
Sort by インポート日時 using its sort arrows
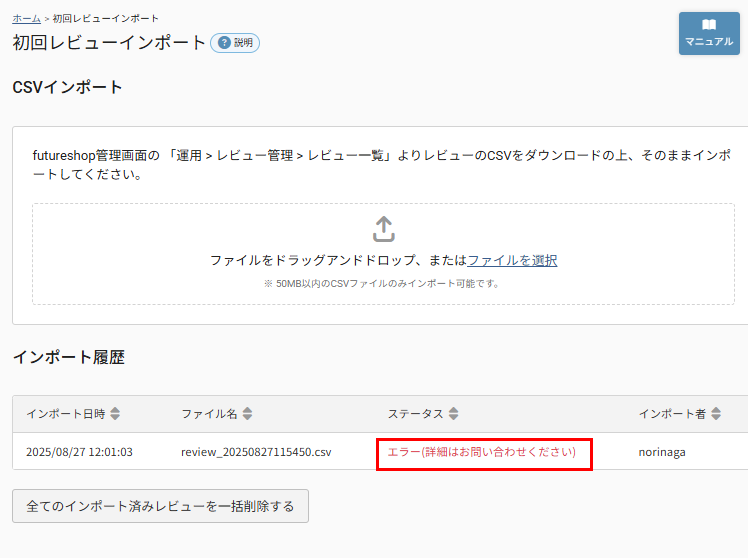point(115,414)
